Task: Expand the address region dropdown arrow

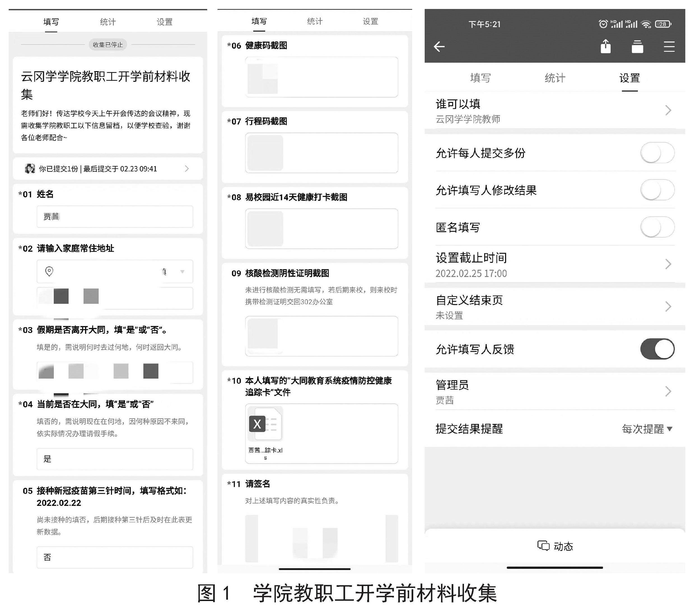Action: [182, 271]
